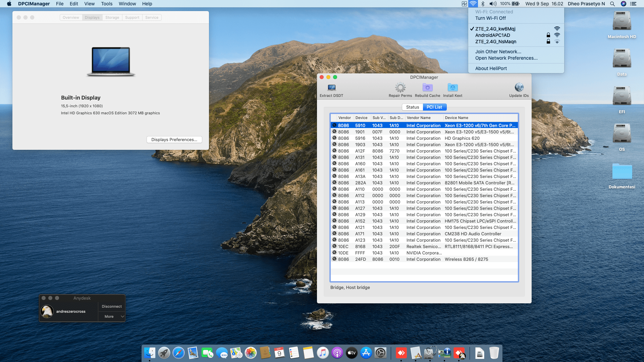Click the Rebuild Cache toolbar icon
This screenshot has width=644, height=362.
tap(427, 87)
